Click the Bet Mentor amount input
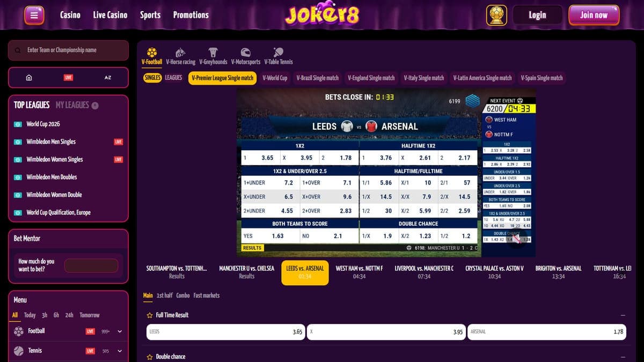This screenshot has height=362, width=644. 91,265
